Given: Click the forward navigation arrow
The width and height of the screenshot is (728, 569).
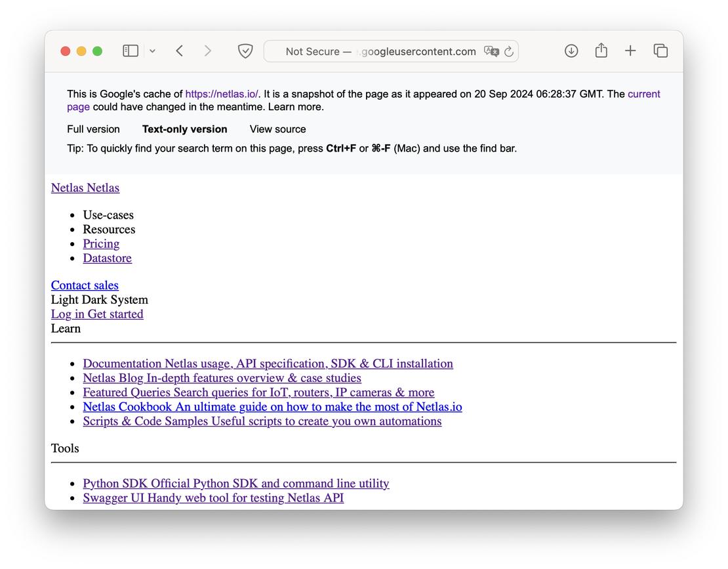Looking at the screenshot, I should 207,51.
